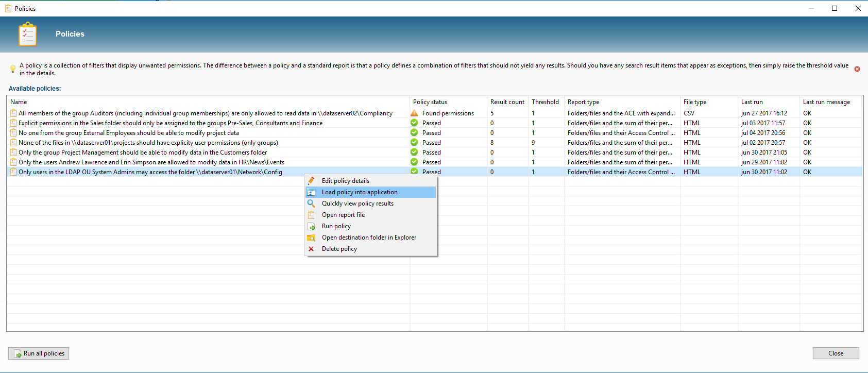
Task: Select the External Employees project data policy
Action: [129, 133]
